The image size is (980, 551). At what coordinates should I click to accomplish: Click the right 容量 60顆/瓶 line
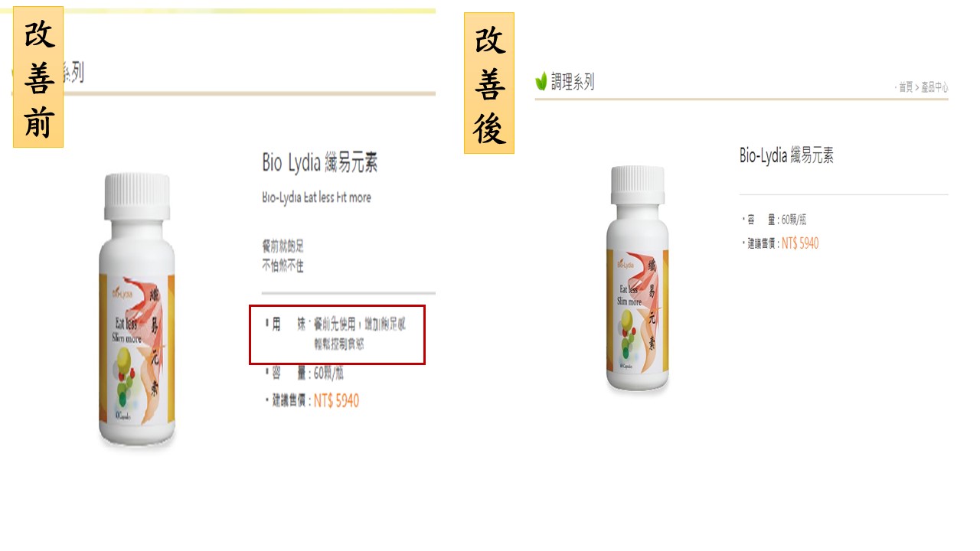[x=774, y=220]
